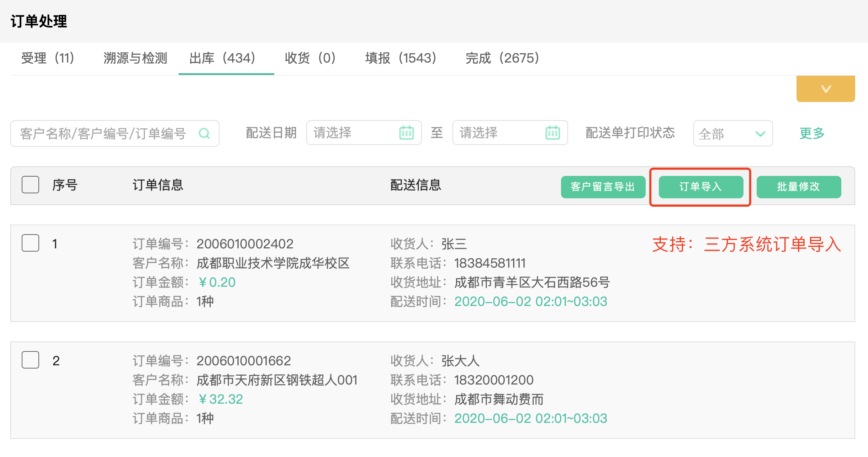Open the 填报 tab
The image size is (868, 457).
(x=401, y=58)
